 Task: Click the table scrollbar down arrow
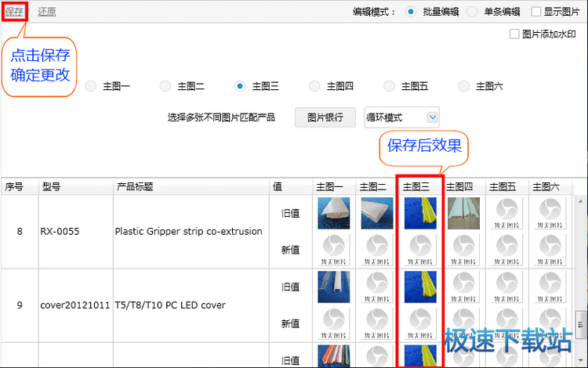(x=580, y=360)
